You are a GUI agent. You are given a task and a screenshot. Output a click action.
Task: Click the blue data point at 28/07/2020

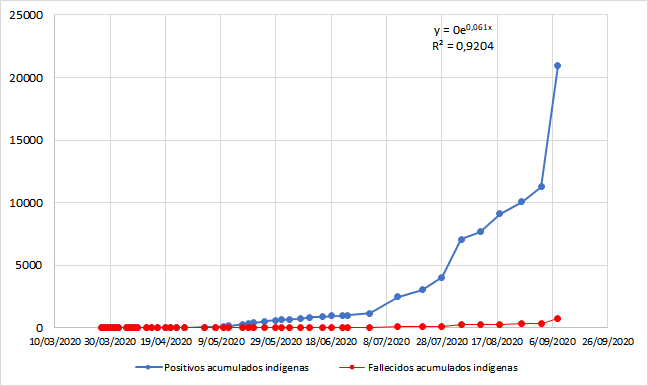tap(441, 278)
